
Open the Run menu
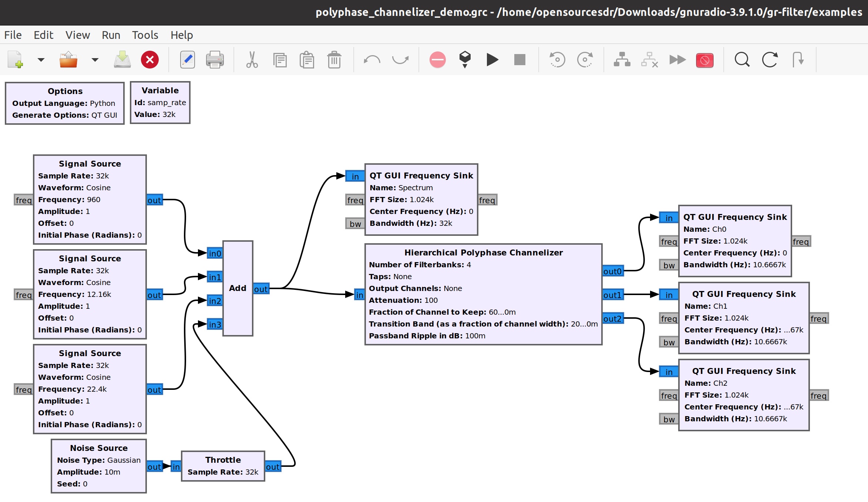click(x=111, y=35)
